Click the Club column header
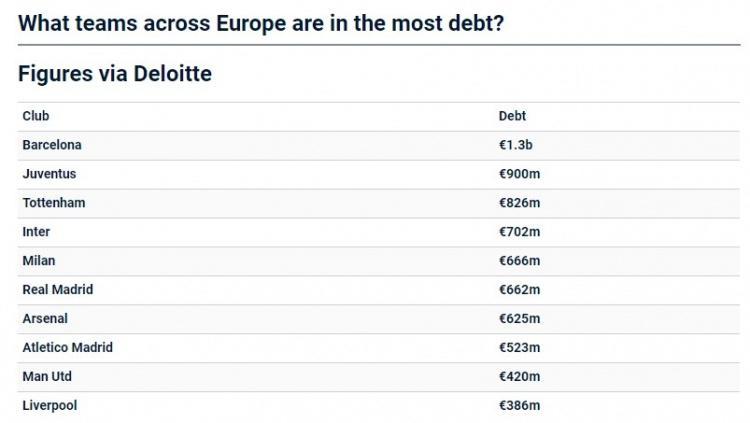750x423 pixels. pyautogui.click(x=36, y=116)
